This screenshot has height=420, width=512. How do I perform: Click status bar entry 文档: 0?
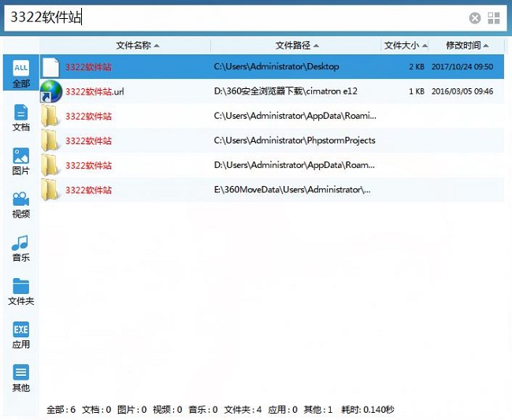click(x=97, y=410)
